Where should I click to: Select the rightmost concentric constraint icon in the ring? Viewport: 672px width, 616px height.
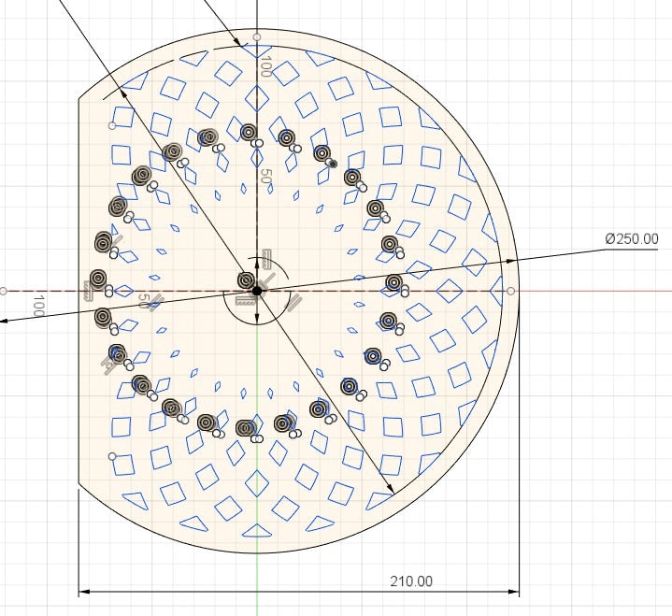pos(393,282)
